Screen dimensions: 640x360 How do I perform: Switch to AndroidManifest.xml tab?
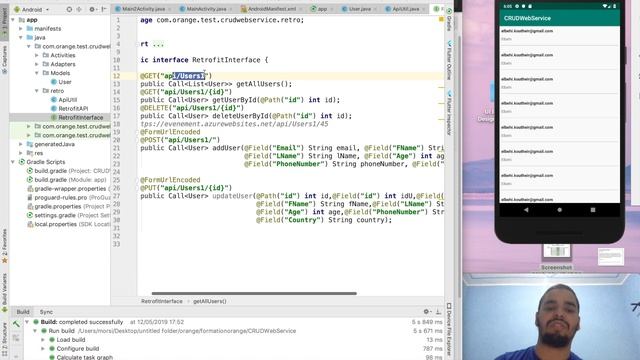coord(271,9)
